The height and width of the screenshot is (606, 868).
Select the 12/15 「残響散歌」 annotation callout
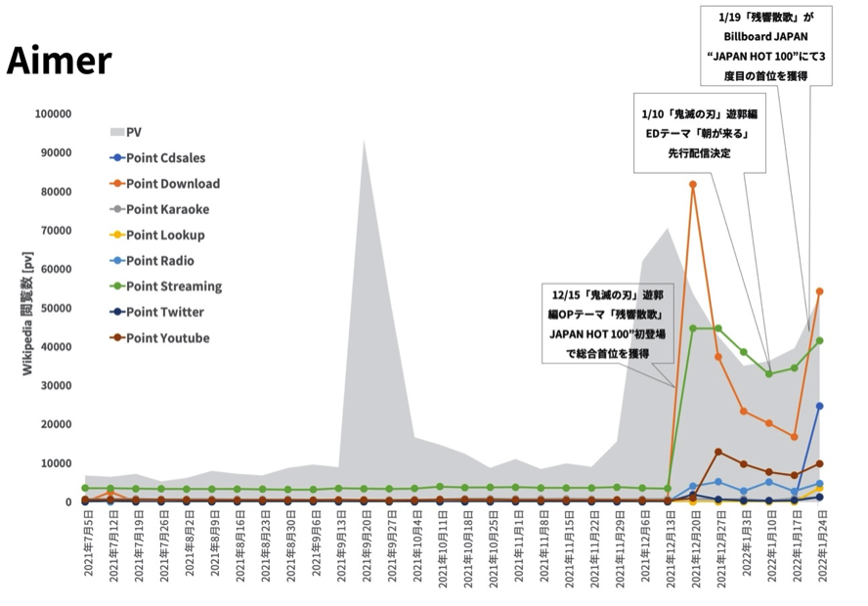(x=606, y=323)
